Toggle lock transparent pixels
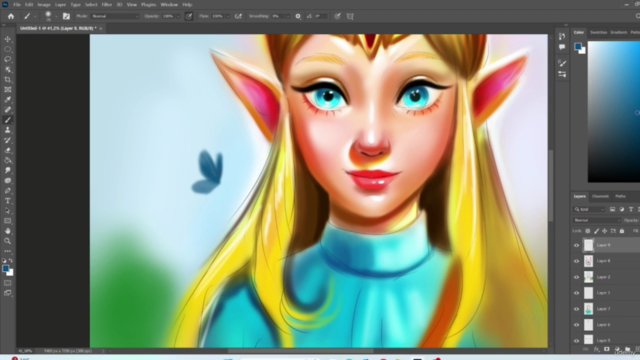Viewport: 640px width, 360px height. [588, 231]
